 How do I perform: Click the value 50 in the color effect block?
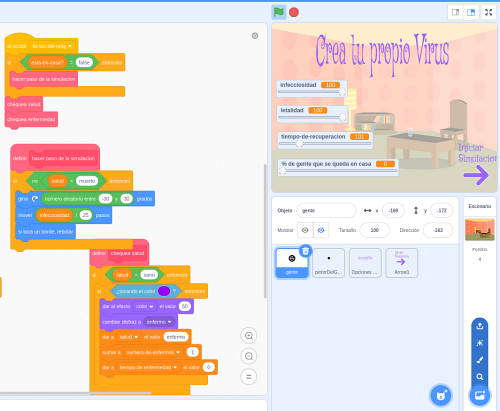[185, 306]
